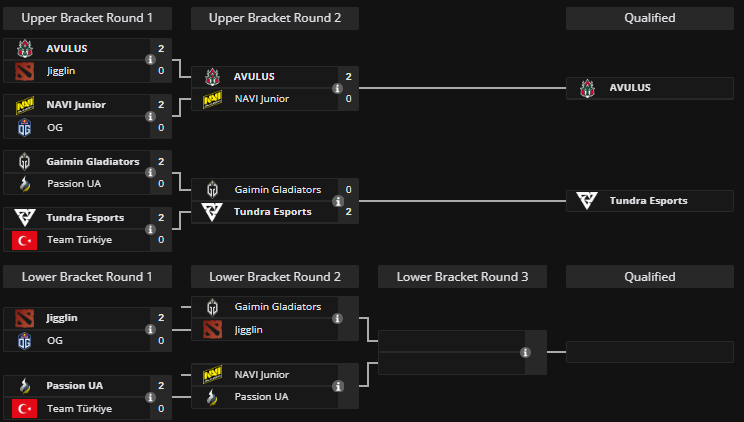Click the Lower Bracket Round 2 header
This screenshot has height=422, width=744.
coord(274,277)
